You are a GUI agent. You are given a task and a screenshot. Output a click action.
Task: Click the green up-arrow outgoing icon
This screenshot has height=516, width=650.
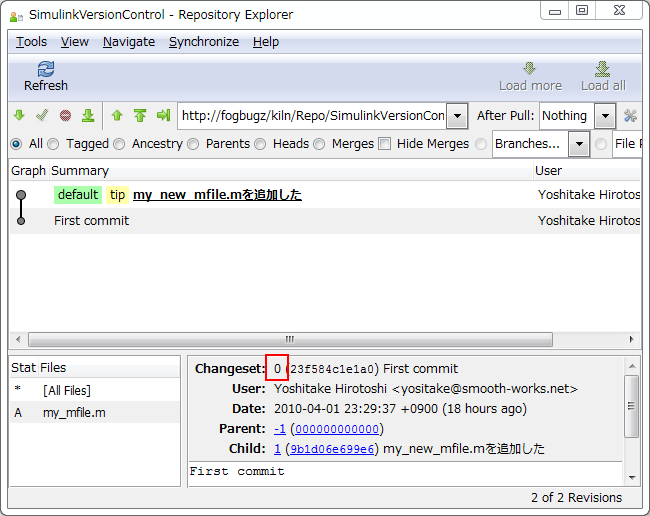point(117,116)
